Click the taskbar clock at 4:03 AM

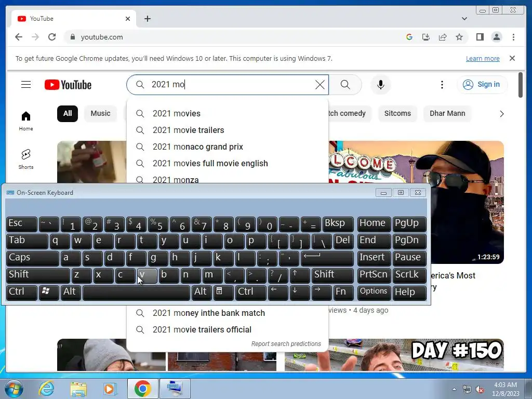pyautogui.click(x=506, y=389)
